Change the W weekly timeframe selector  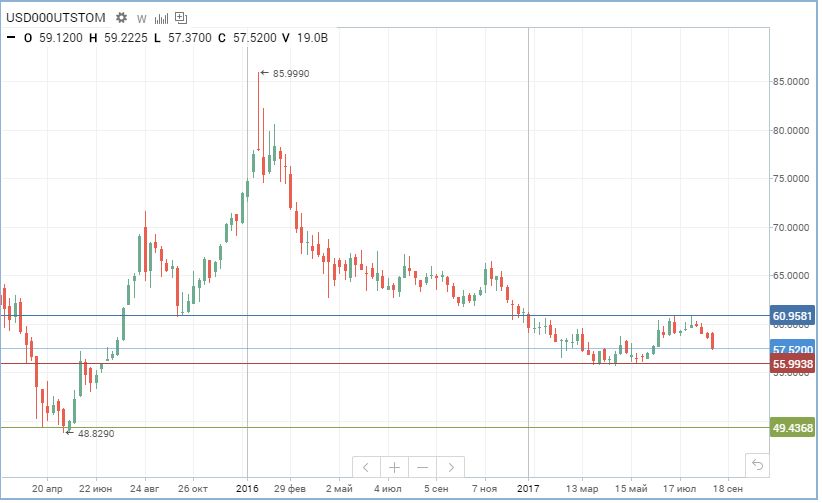click(x=142, y=18)
